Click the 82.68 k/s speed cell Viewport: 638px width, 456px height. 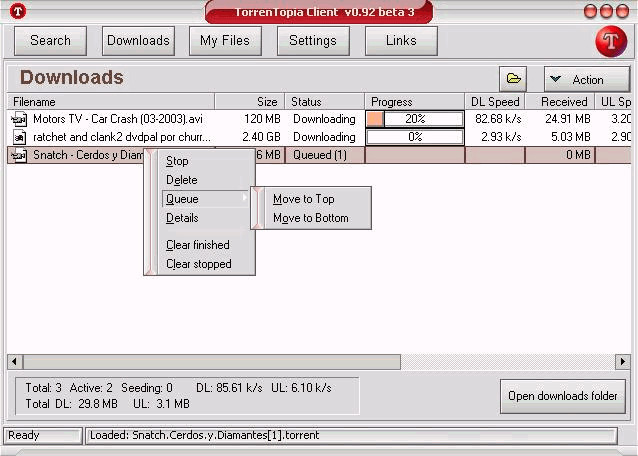(x=498, y=119)
